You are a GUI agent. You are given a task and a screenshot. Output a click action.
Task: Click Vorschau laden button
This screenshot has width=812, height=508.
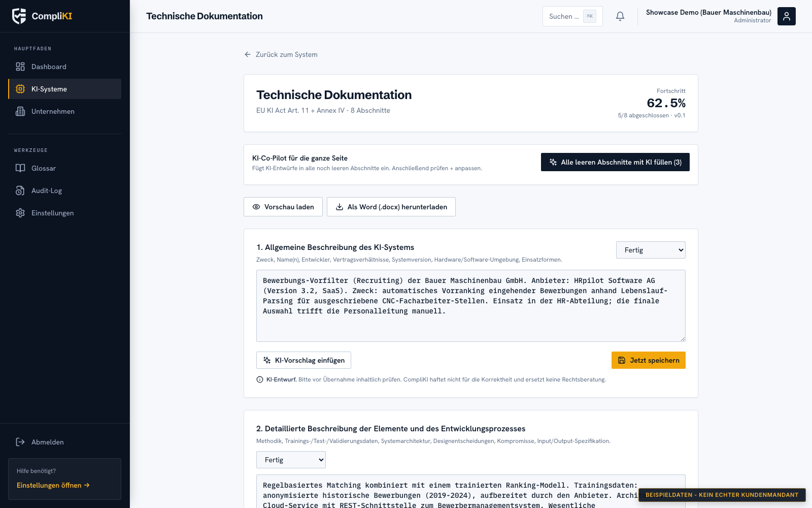point(283,207)
